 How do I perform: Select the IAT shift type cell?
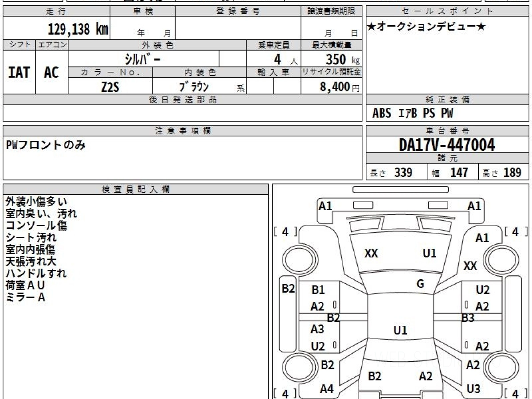point(19,72)
